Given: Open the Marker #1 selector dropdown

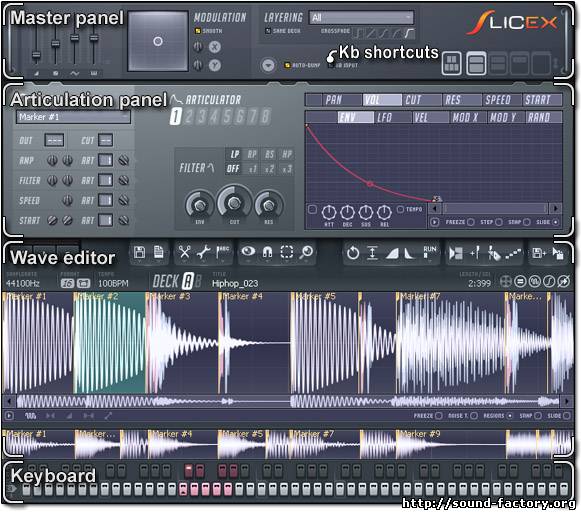Looking at the screenshot, I should pos(73,117).
